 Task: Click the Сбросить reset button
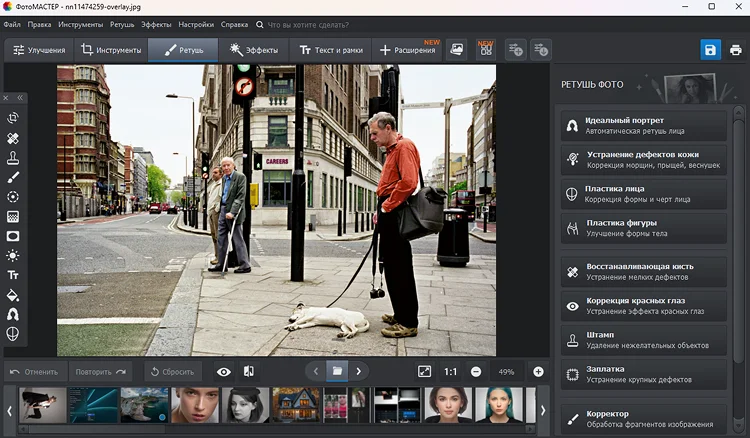[x=173, y=372]
